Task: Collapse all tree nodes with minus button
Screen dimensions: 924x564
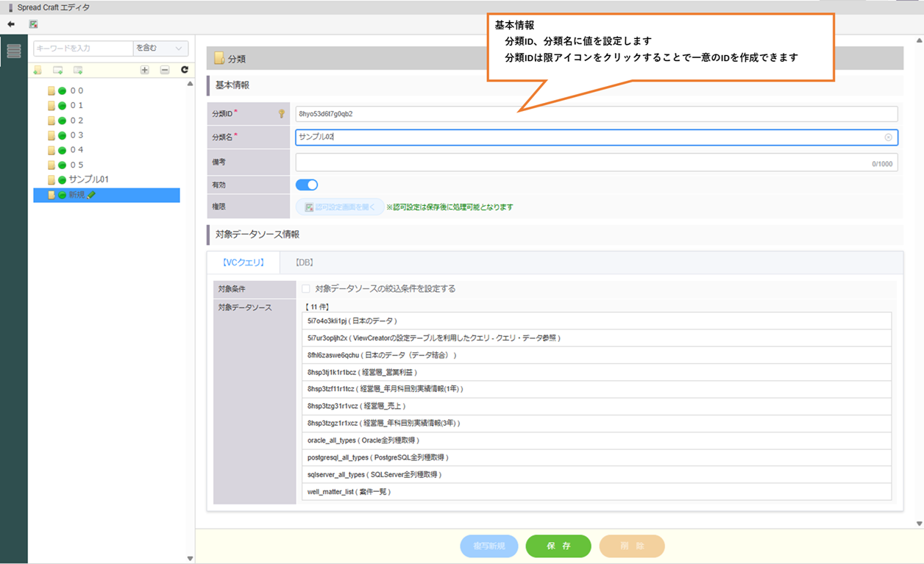Action: (165, 70)
